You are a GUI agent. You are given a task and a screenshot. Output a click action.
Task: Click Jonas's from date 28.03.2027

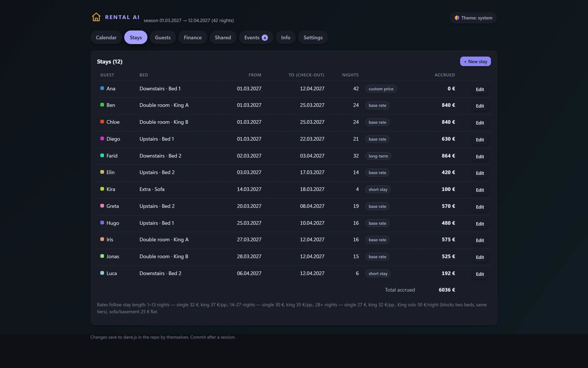click(249, 256)
